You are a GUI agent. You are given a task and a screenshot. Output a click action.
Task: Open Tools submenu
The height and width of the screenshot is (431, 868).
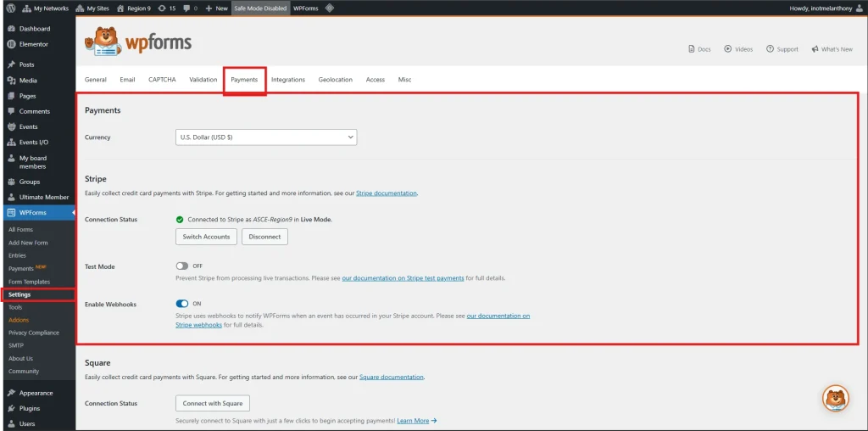coord(15,307)
